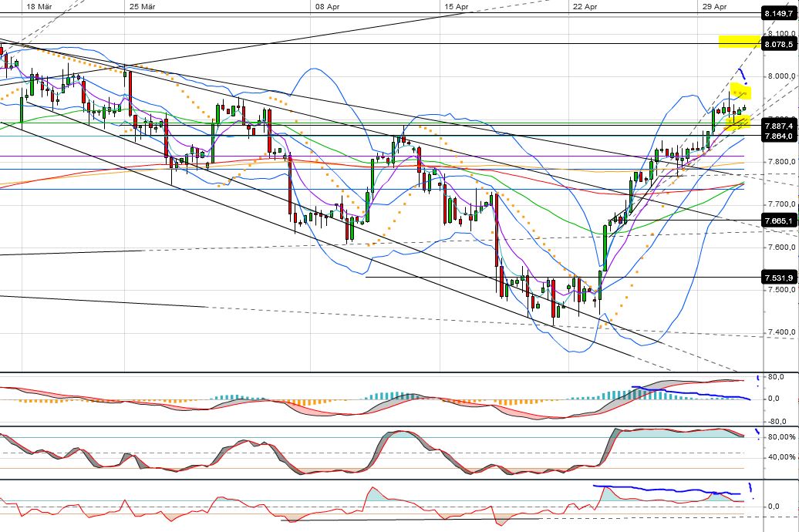Click the 7.400,0 price axis value

pos(782,332)
